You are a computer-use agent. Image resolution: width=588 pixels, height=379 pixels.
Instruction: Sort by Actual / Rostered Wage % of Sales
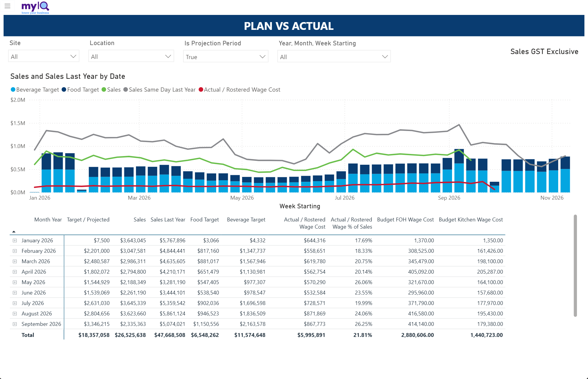pos(351,223)
